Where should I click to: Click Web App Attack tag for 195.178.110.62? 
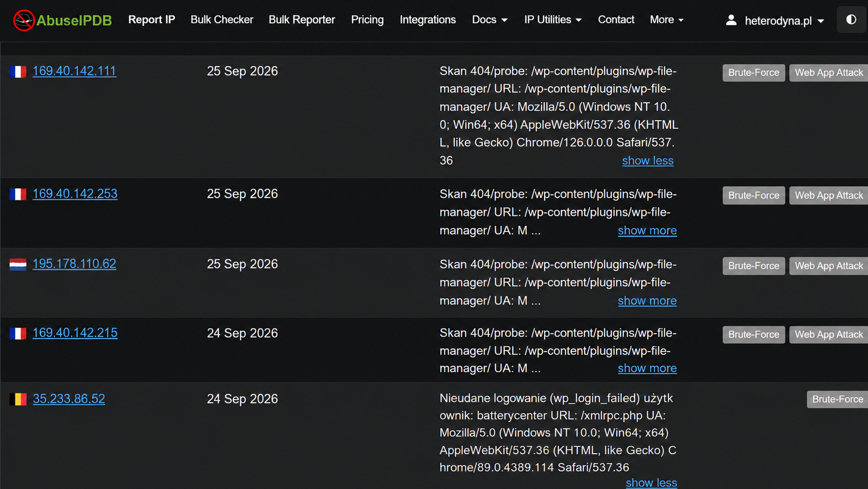(828, 266)
